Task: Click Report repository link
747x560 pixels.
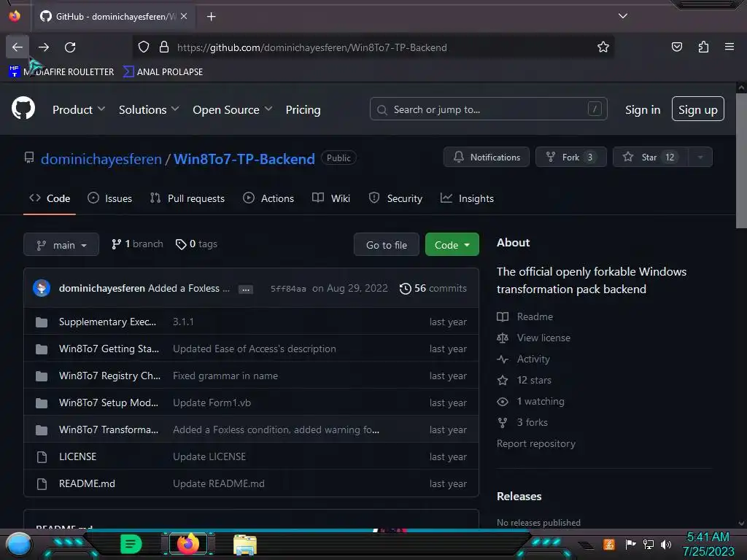Action: pyautogui.click(x=536, y=444)
